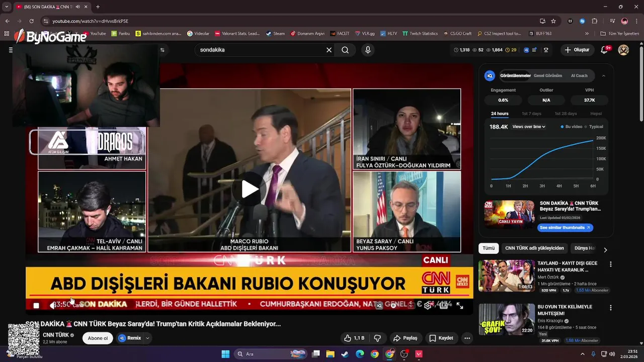
Task: Open HLTV bookmark
Action: (388, 34)
